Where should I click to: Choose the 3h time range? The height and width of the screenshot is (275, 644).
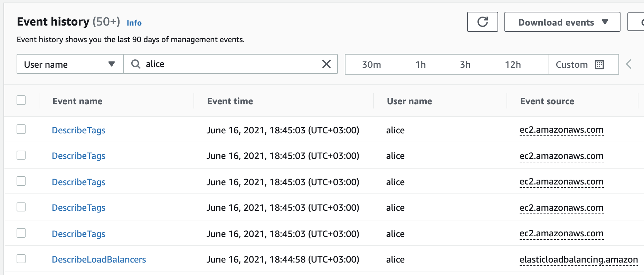pyautogui.click(x=465, y=65)
